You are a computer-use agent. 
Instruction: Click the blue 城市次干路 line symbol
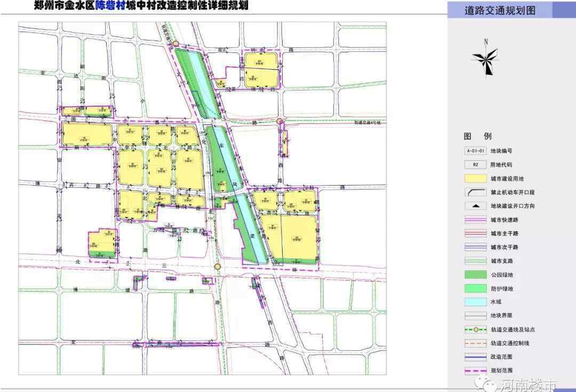click(476, 247)
